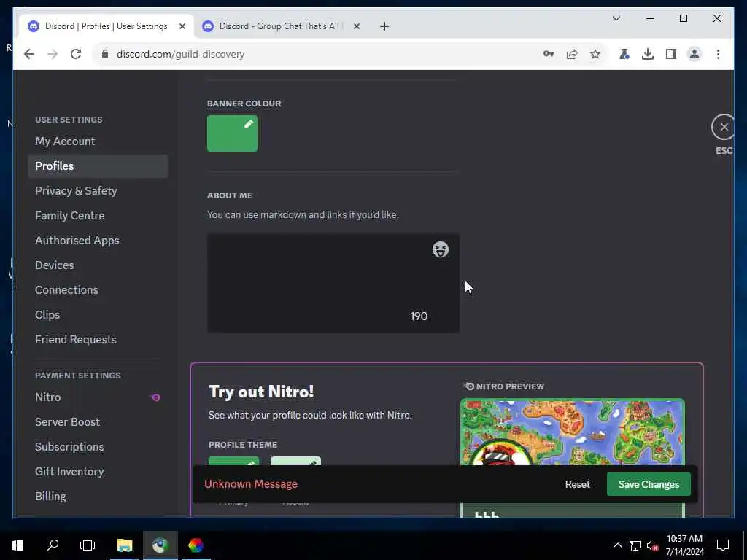Select Profiles in the sidebar

tap(98, 166)
